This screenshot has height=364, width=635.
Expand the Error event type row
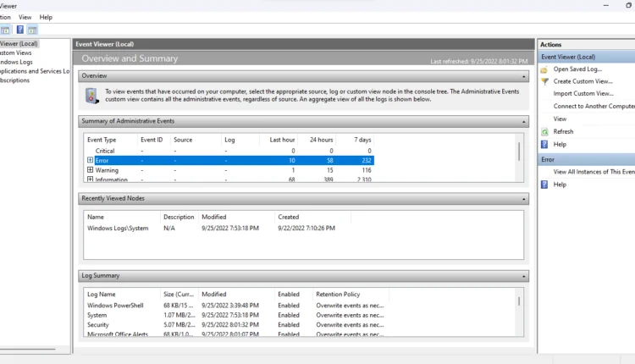pyautogui.click(x=90, y=160)
